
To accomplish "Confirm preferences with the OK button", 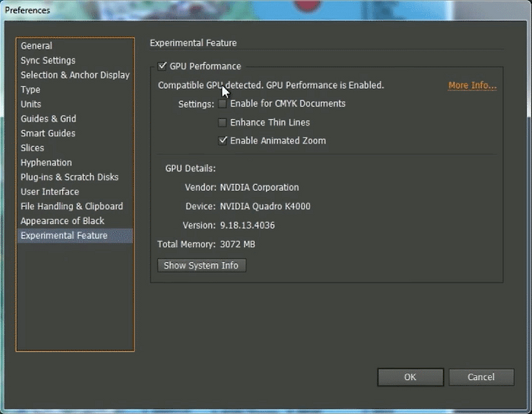I will [x=411, y=377].
